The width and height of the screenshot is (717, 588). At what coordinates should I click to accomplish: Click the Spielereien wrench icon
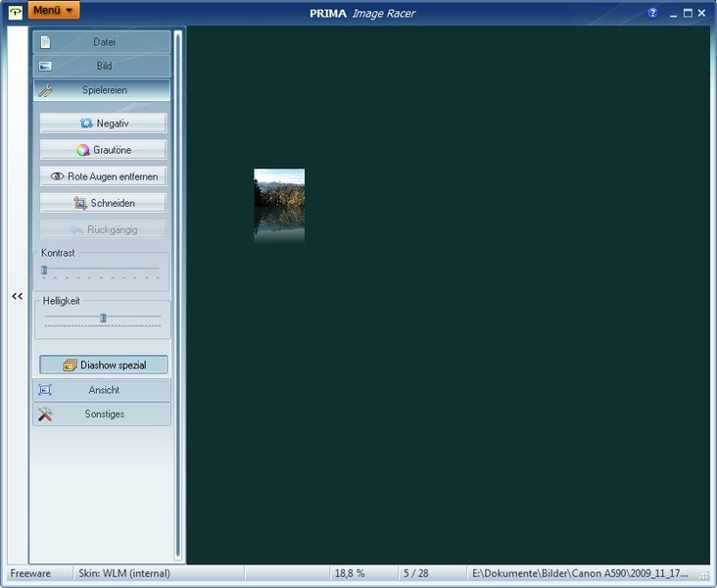coord(45,90)
